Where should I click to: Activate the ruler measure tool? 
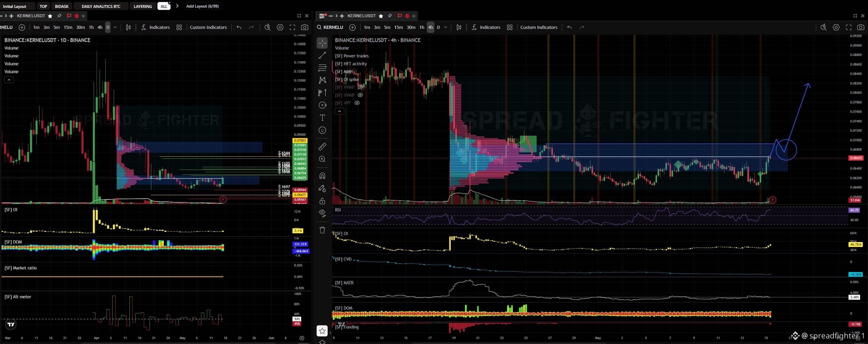(322, 147)
